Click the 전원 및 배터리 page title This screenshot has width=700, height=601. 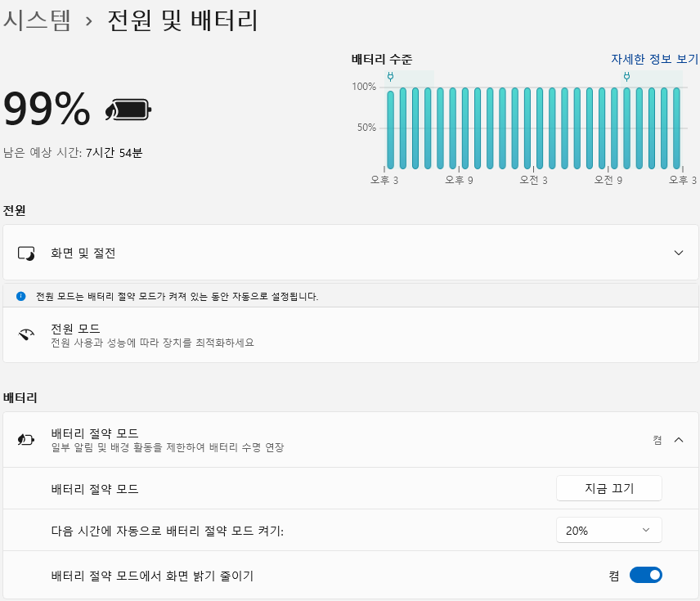[x=180, y=21]
